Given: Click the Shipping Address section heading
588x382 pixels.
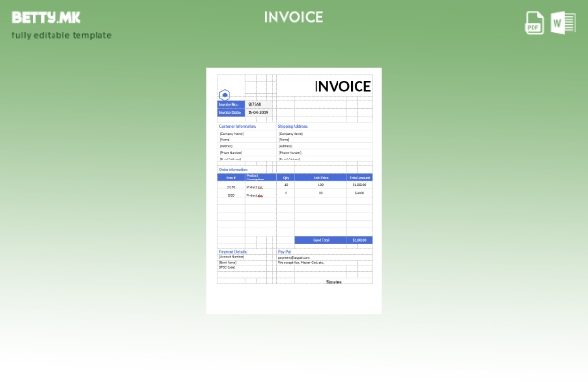Looking at the screenshot, I should 293,126.
